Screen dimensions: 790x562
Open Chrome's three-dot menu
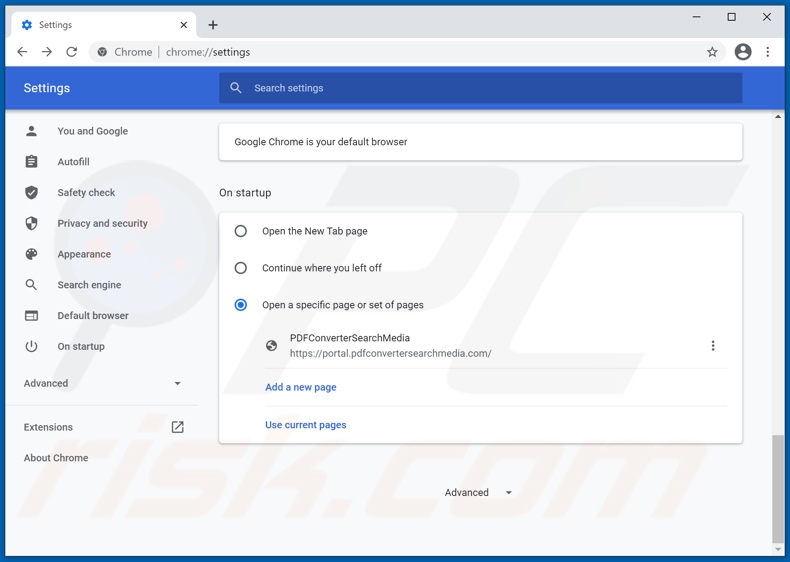(x=768, y=52)
